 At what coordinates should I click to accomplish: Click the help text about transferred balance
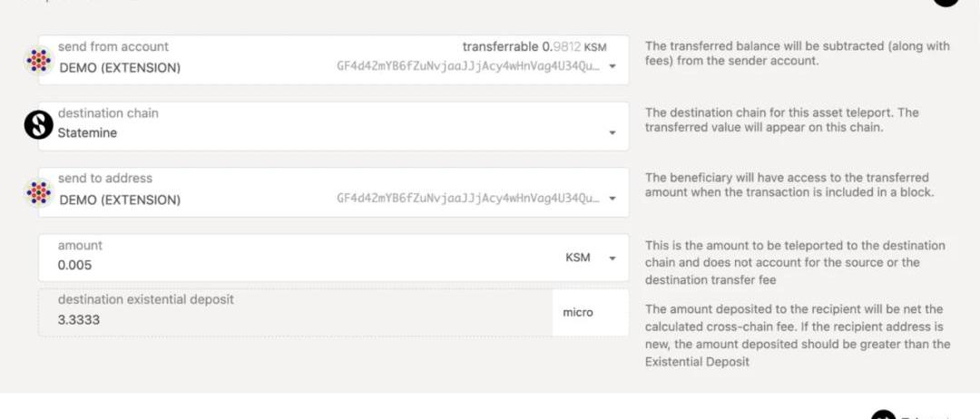coord(797,54)
